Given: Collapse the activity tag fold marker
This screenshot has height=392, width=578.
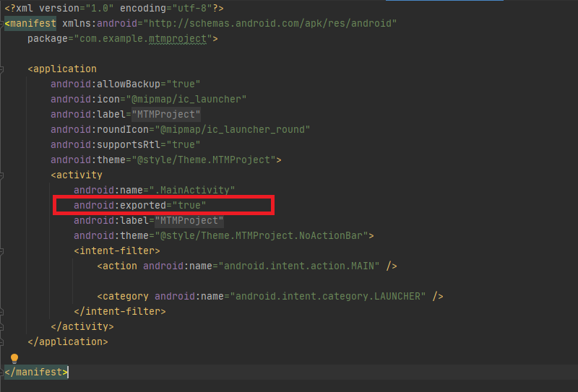Looking at the screenshot, I should 1,175.
